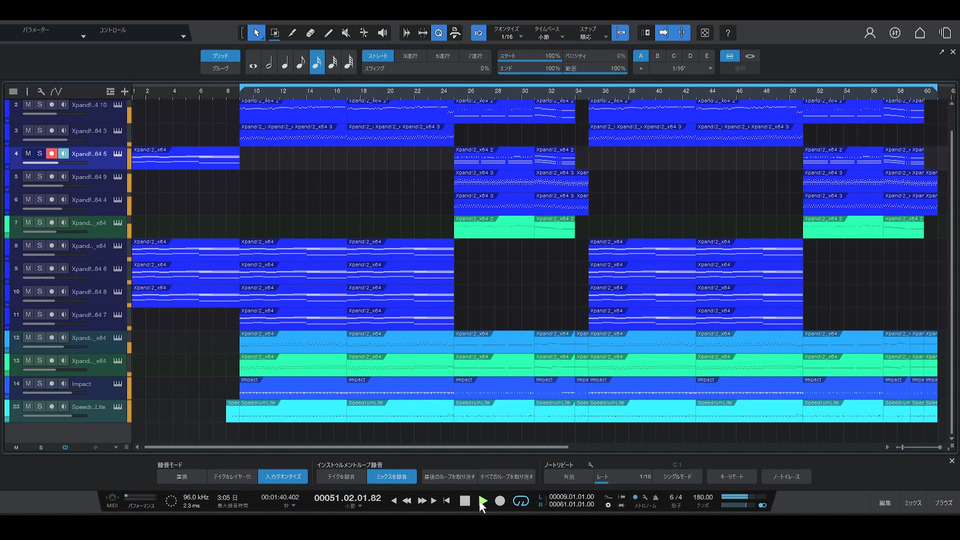Screen dimensions: 960x540
Task: Click the Add Track plus icon
Action: 124,91
